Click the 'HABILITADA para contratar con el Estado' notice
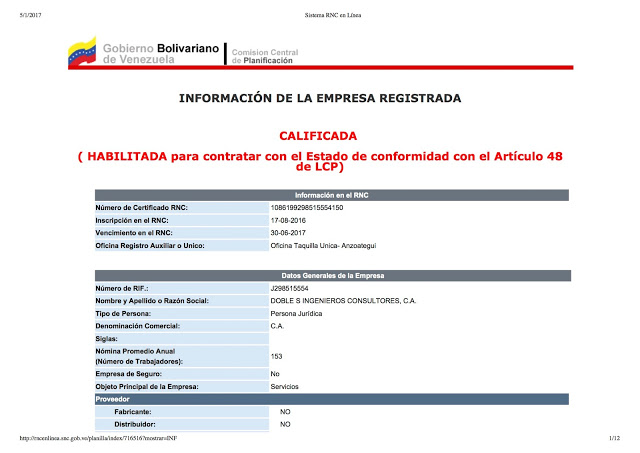This screenshot has width=640, height=453. pyautogui.click(x=320, y=161)
